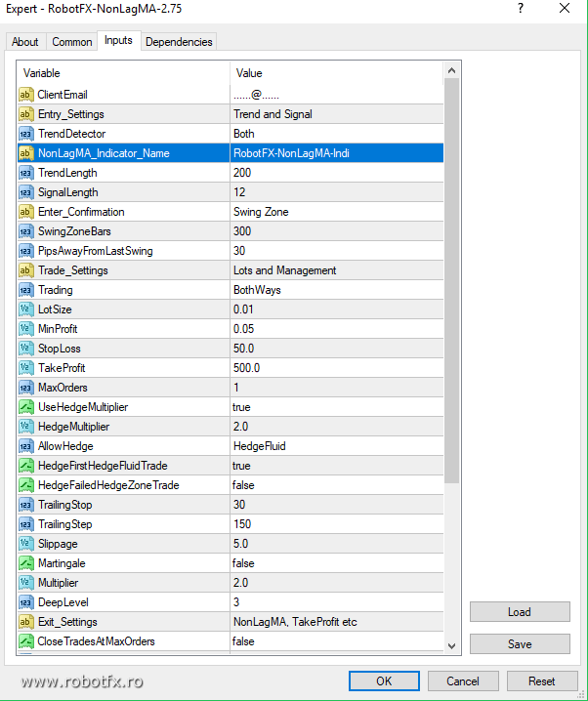Click the vertical scrollbar thumb

tap(451, 281)
